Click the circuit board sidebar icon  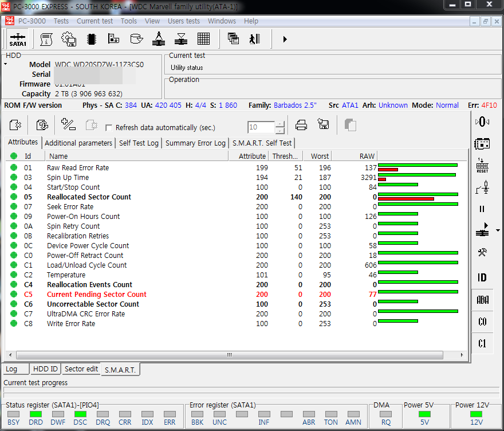coord(482,144)
